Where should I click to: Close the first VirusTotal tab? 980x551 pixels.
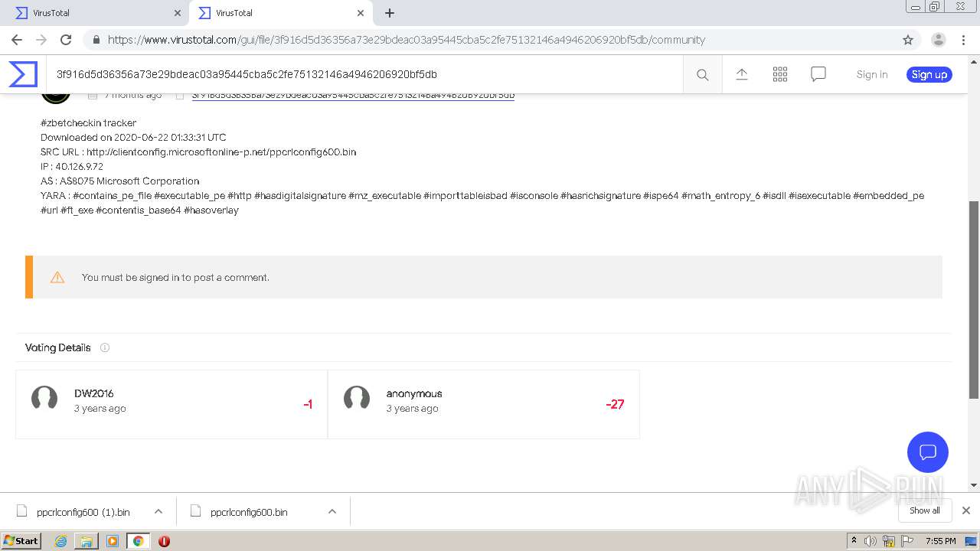point(178,13)
